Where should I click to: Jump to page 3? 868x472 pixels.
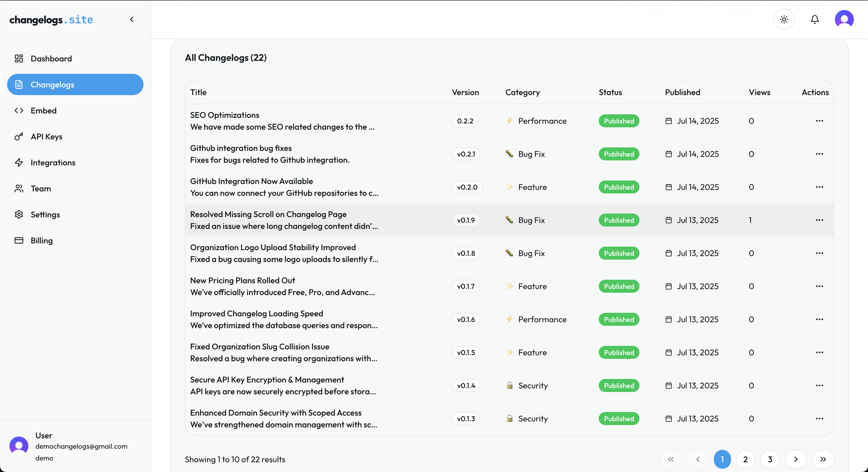coord(770,459)
